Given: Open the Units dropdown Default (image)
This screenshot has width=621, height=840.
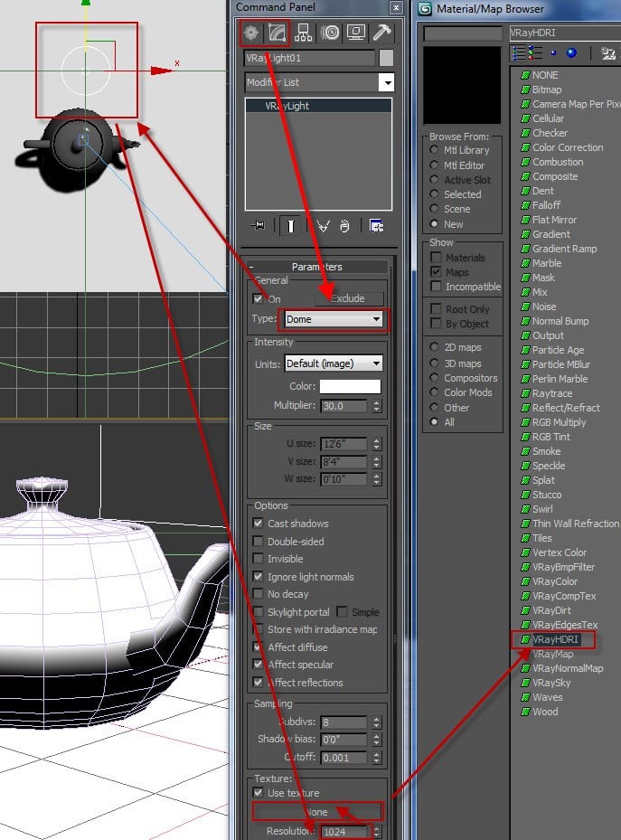Looking at the screenshot, I should [333, 363].
